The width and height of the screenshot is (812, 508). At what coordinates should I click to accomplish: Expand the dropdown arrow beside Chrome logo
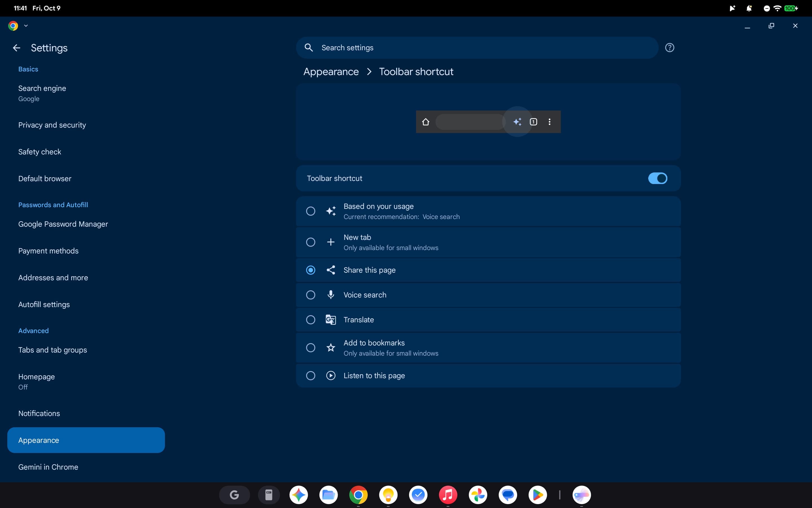pyautogui.click(x=26, y=26)
